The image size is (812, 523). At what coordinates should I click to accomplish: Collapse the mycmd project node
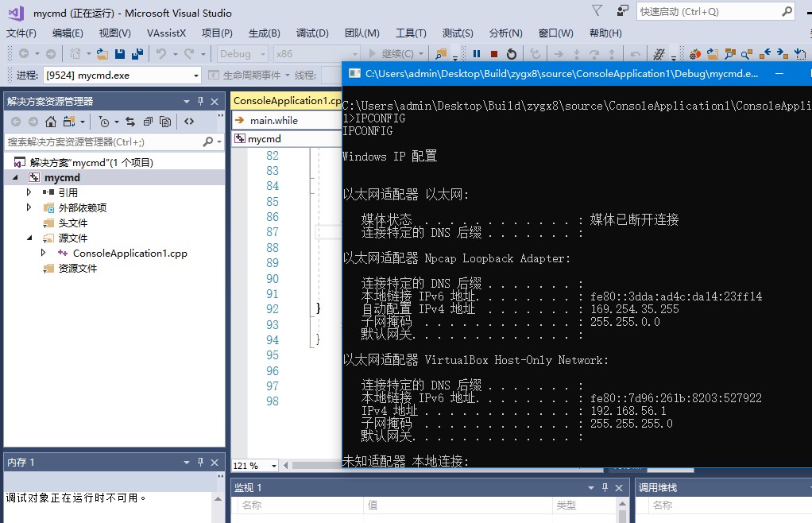tap(16, 177)
